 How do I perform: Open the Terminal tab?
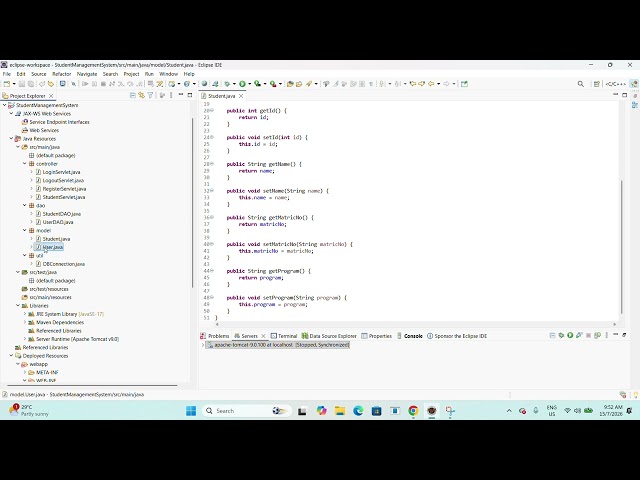coord(284,336)
